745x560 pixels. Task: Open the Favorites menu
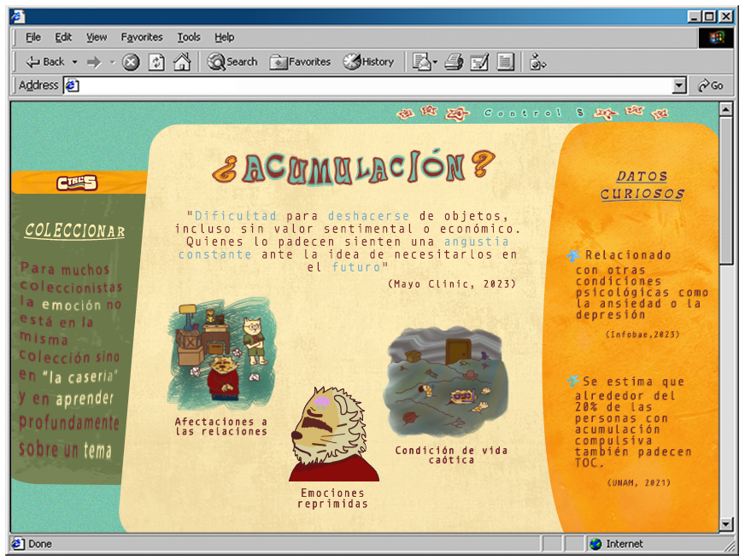click(142, 37)
